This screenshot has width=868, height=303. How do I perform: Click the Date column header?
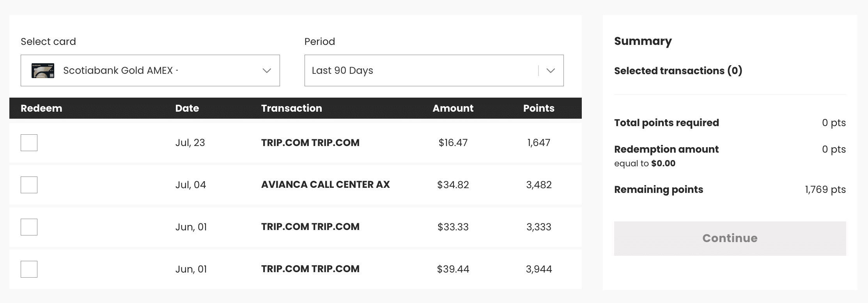coord(187,108)
